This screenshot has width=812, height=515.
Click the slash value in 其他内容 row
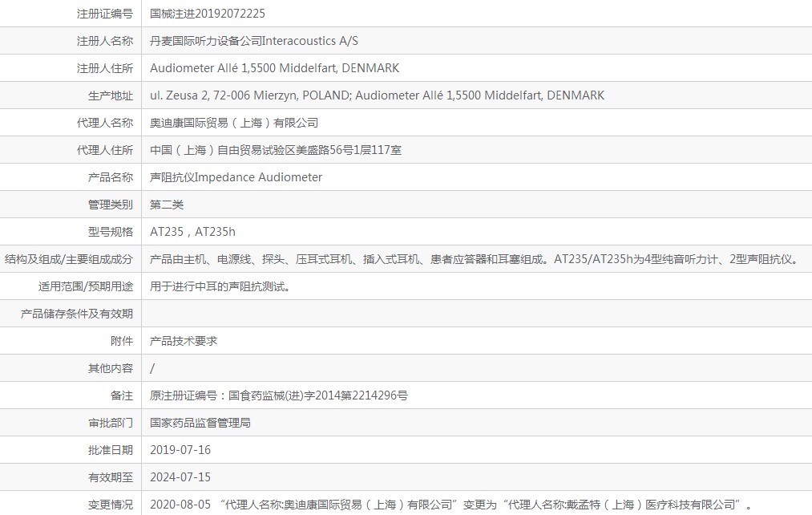[x=152, y=368]
